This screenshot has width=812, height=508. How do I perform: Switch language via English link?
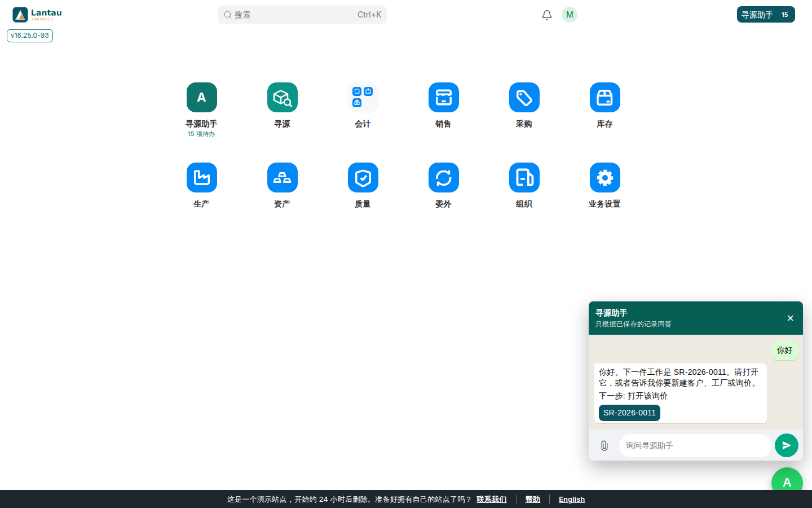pos(572,499)
